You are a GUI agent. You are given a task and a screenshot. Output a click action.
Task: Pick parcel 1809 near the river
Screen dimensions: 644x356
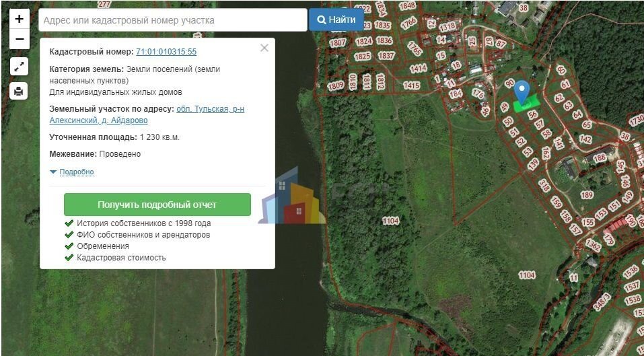[335, 86]
